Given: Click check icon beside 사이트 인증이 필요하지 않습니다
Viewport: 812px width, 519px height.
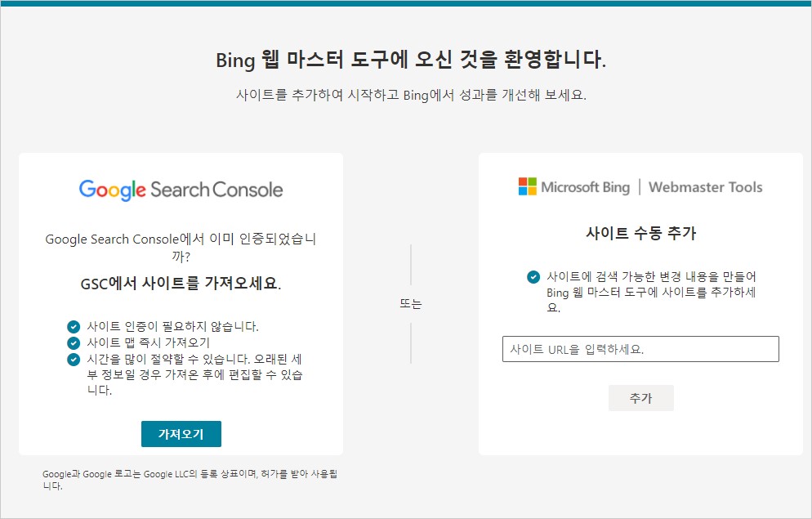Looking at the screenshot, I should click(x=74, y=327).
